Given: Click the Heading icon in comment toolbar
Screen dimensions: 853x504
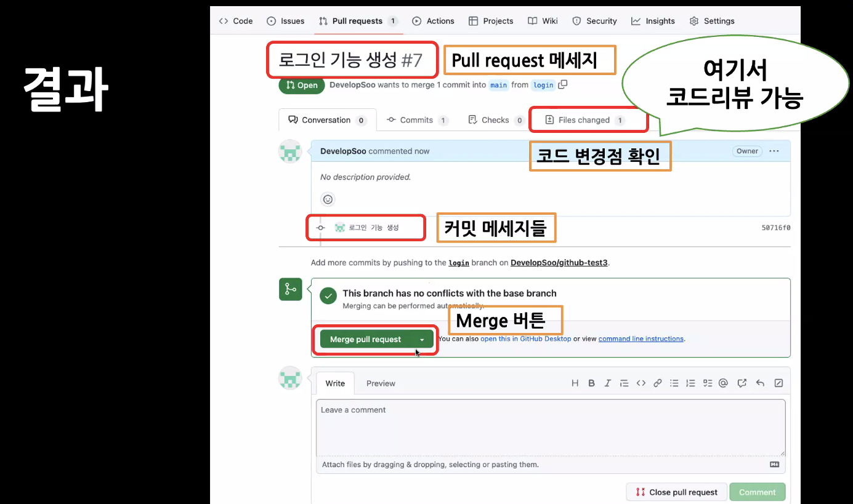Looking at the screenshot, I should pyautogui.click(x=575, y=383).
